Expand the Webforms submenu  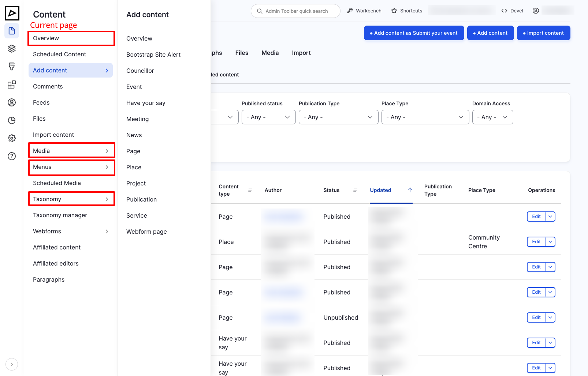(x=107, y=232)
